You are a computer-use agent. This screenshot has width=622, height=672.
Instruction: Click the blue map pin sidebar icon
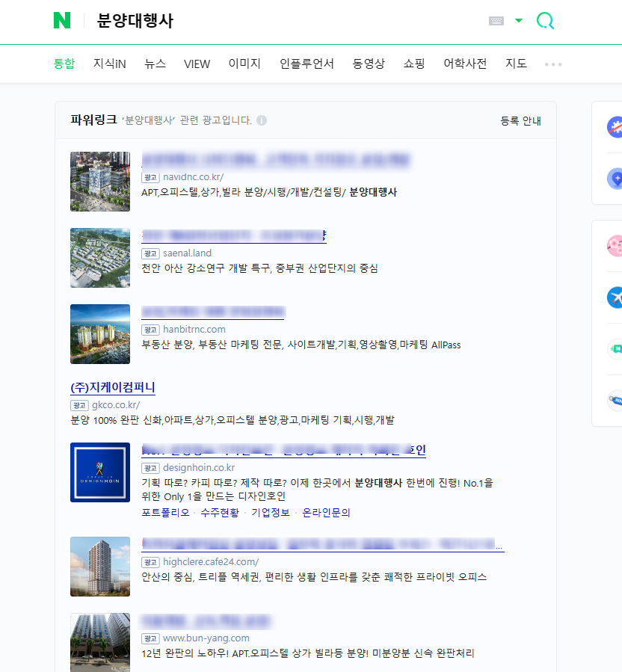pyautogui.click(x=615, y=179)
